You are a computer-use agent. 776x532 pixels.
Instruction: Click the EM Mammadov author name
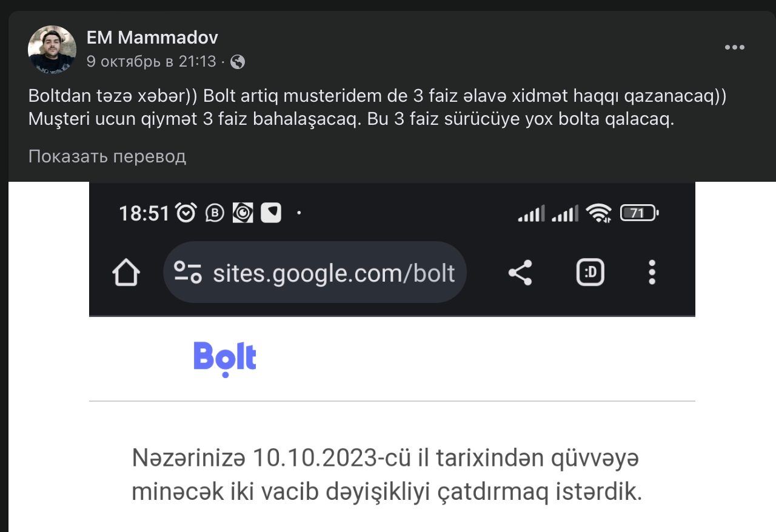click(x=152, y=38)
